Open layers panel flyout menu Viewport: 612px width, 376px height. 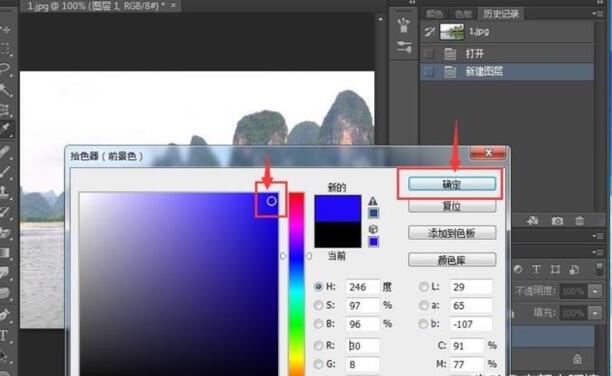(598, 253)
